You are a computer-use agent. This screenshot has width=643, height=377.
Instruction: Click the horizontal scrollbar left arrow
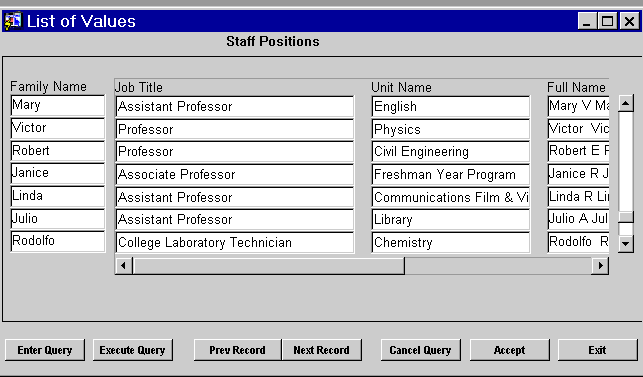[123, 266]
